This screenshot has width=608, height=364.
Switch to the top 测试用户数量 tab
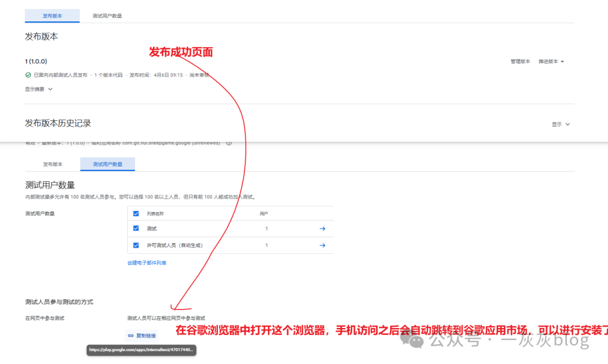107,16
